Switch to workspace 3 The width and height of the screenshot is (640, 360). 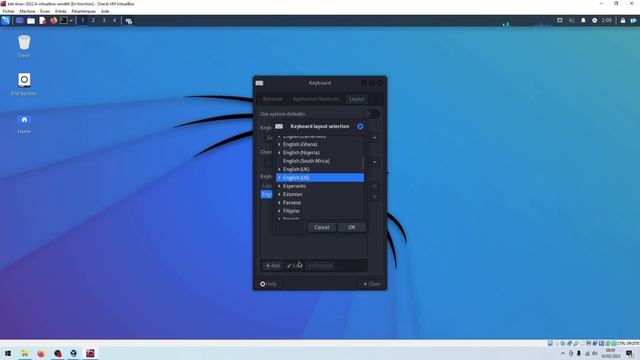[104, 20]
